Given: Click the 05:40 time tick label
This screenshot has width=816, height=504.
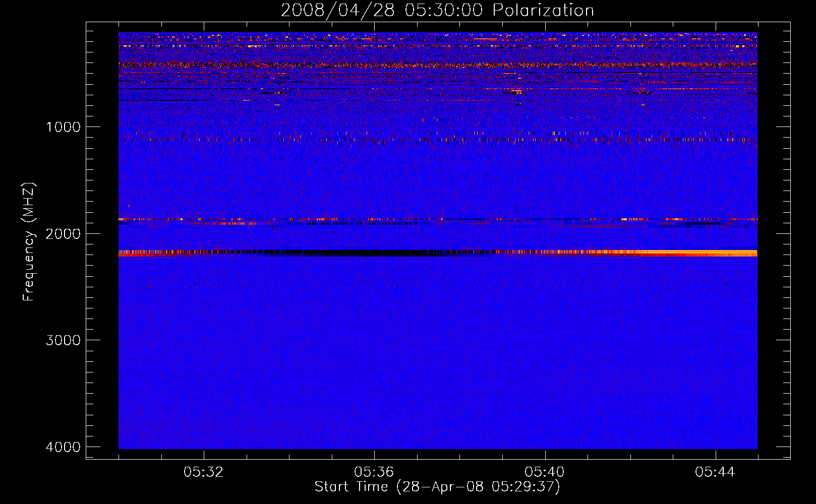Looking at the screenshot, I should point(545,472).
